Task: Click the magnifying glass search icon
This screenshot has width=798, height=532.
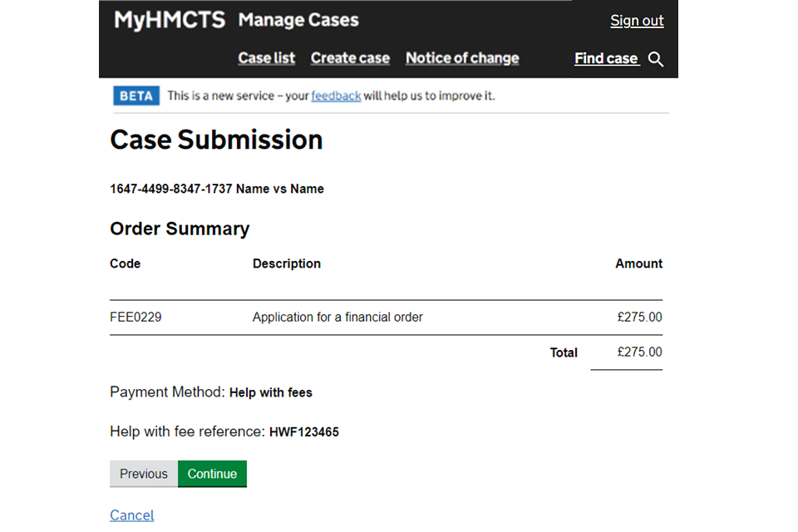Action: [x=656, y=59]
